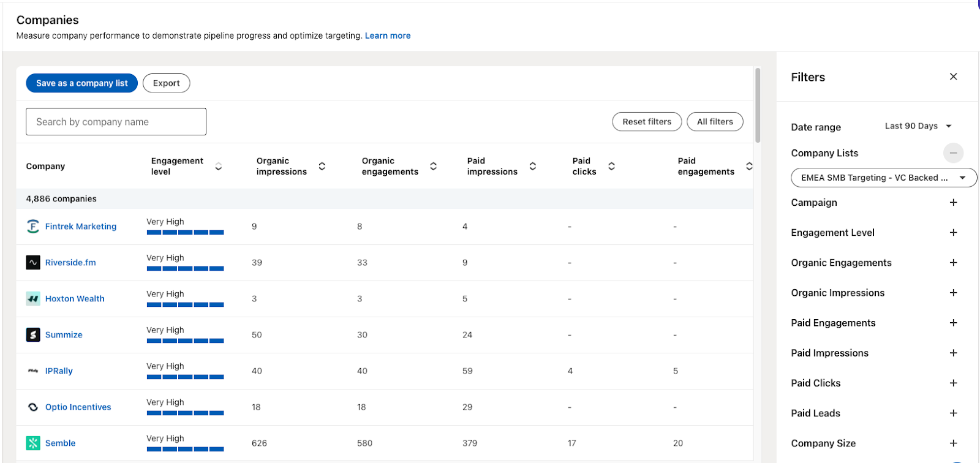Image resolution: width=980 pixels, height=463 pixels.
Task: Open the Optio Incentives company logo
Action: (33, 407)
